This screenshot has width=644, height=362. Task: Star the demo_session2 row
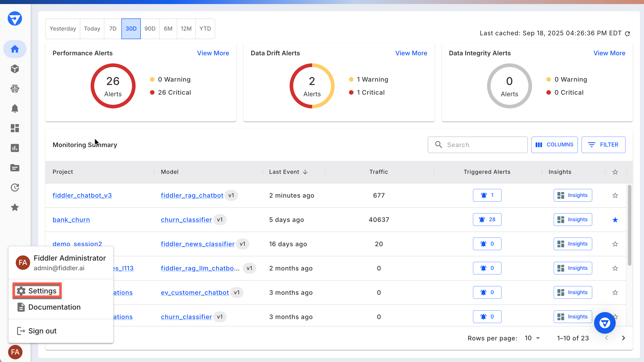(x=615, y=244)
